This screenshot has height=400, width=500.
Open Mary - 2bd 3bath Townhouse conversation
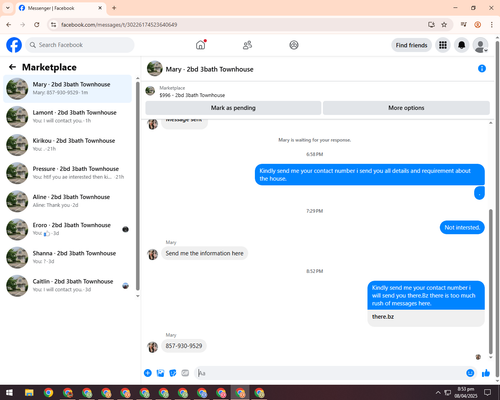(x=67, y=89)
